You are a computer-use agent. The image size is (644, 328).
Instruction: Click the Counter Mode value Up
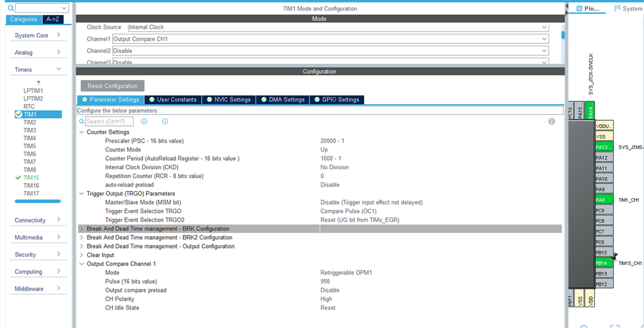(x=324, y=150)
